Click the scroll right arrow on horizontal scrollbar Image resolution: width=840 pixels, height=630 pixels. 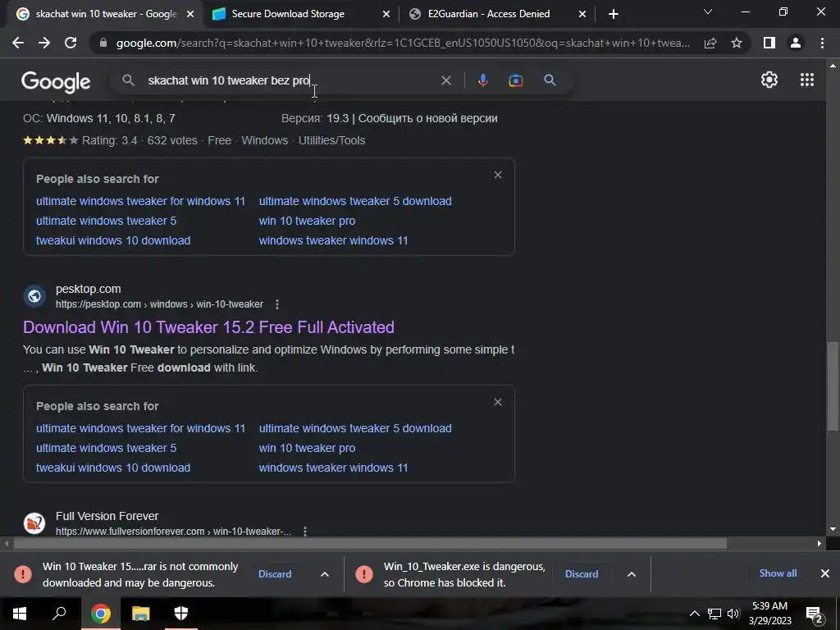pos(819,543)
